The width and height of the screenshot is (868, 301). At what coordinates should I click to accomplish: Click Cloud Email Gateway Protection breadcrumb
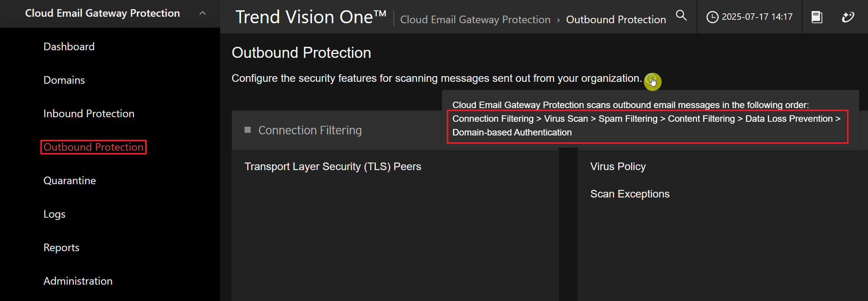[475, 20]
